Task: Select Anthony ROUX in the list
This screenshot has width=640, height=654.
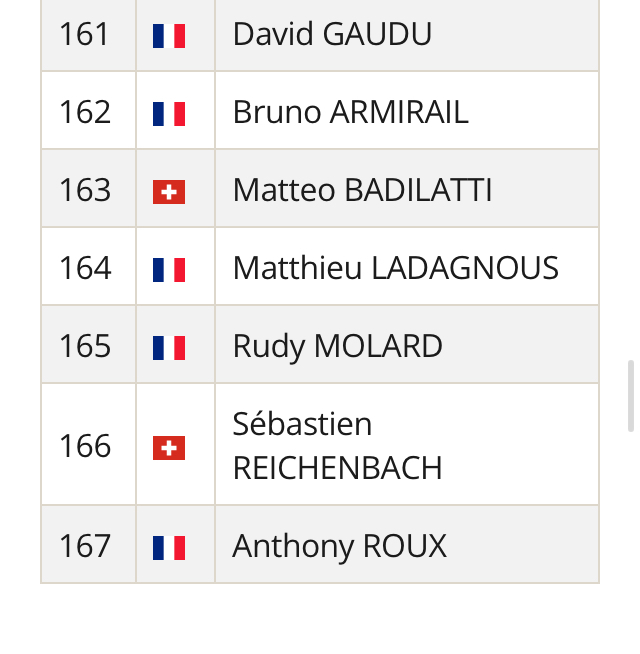Action: pyautogui.click(x=339, y=546)
